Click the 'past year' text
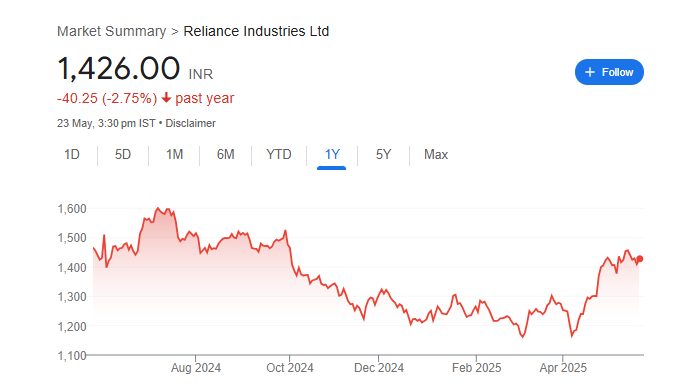The width and height of the screenshot is (689, 389). tap(205, 98)
